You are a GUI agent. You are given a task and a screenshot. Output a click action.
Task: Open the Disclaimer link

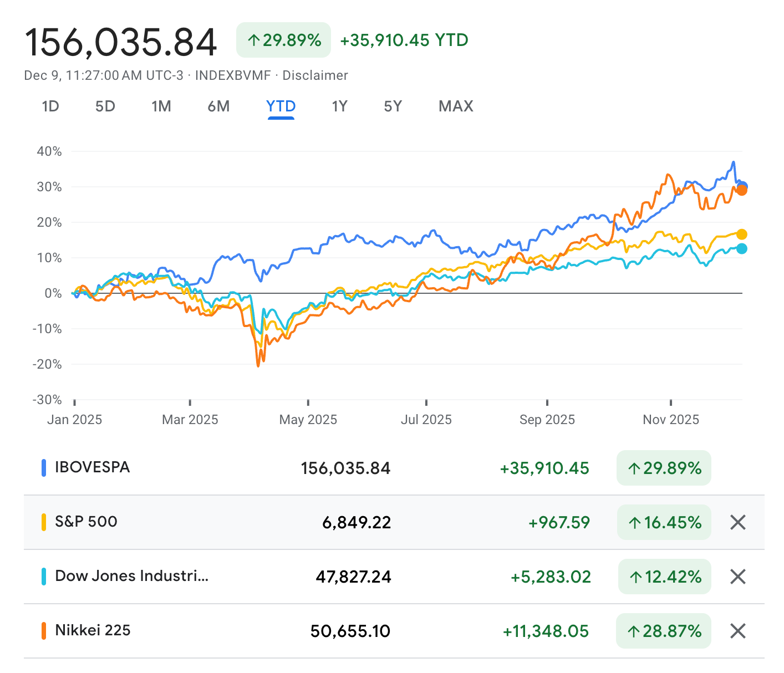315,75
